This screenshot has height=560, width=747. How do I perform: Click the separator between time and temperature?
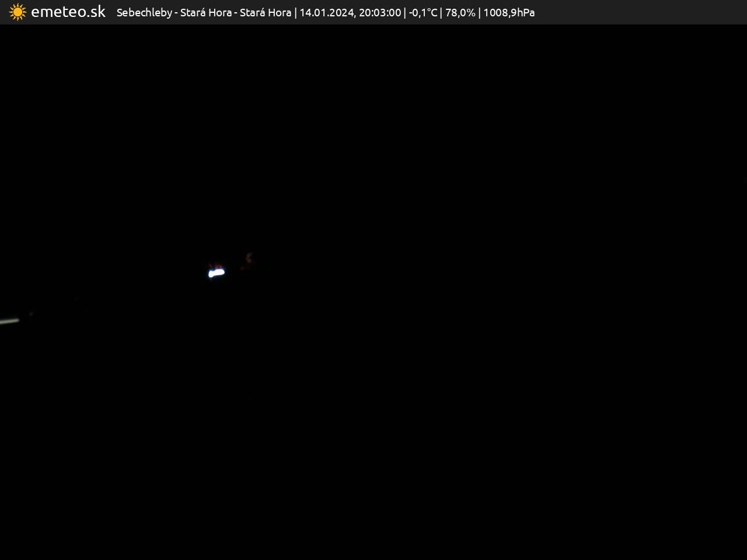[405, 13]
